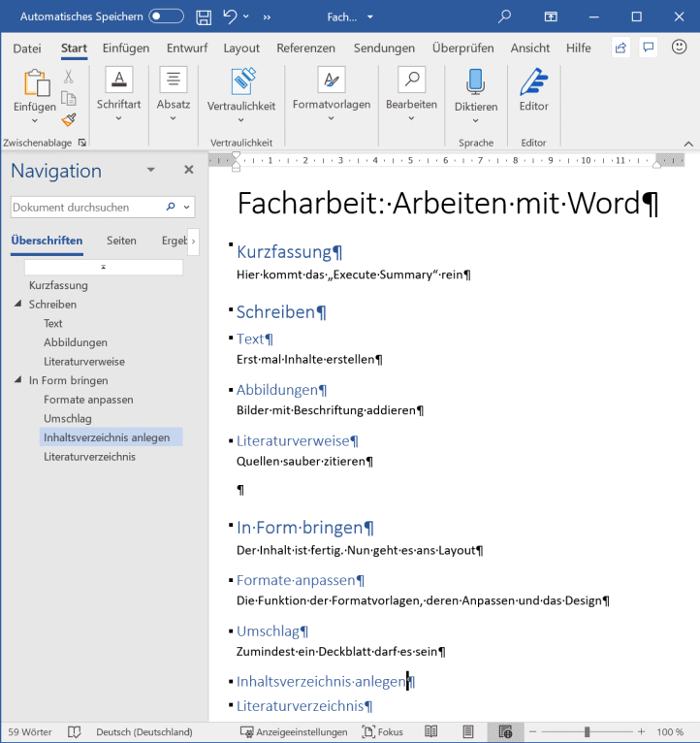This screenshot has height=743, width=700.
Task: Toggle the Automatisches Speichern switch
Action: [166, 16]
